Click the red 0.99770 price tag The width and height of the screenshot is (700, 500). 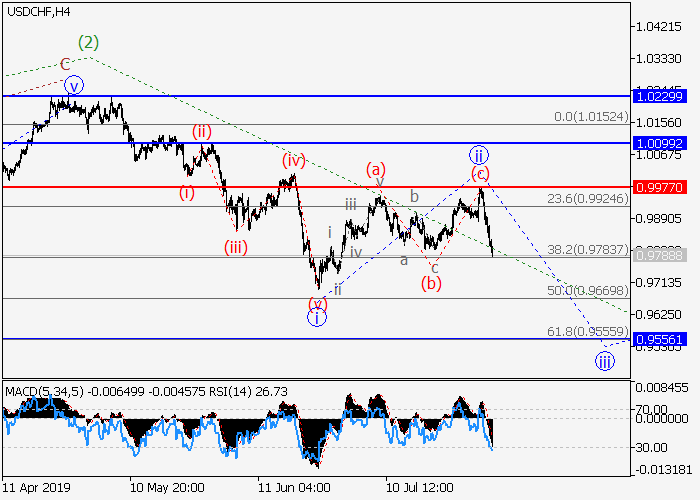point(658,187)
